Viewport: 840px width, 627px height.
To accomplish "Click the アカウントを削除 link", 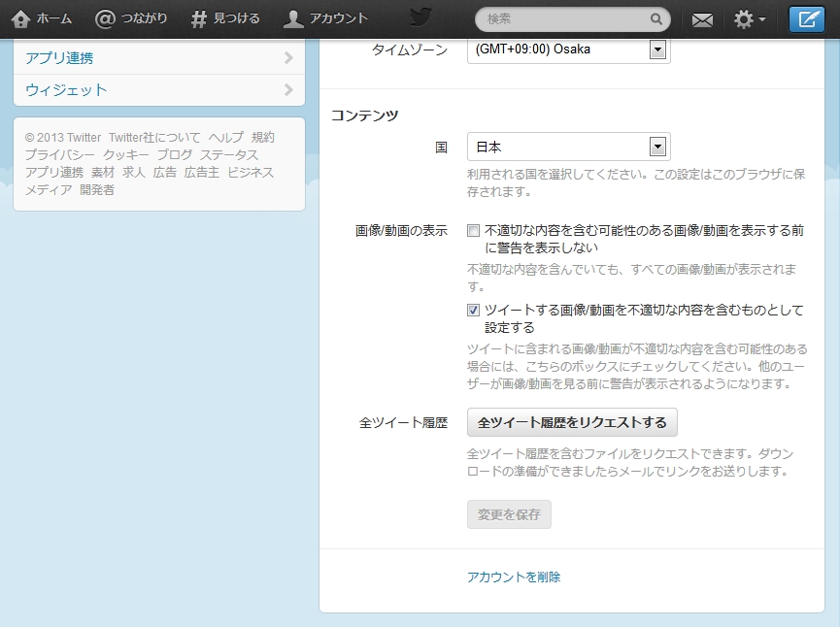I will click(x=513, y=577).
